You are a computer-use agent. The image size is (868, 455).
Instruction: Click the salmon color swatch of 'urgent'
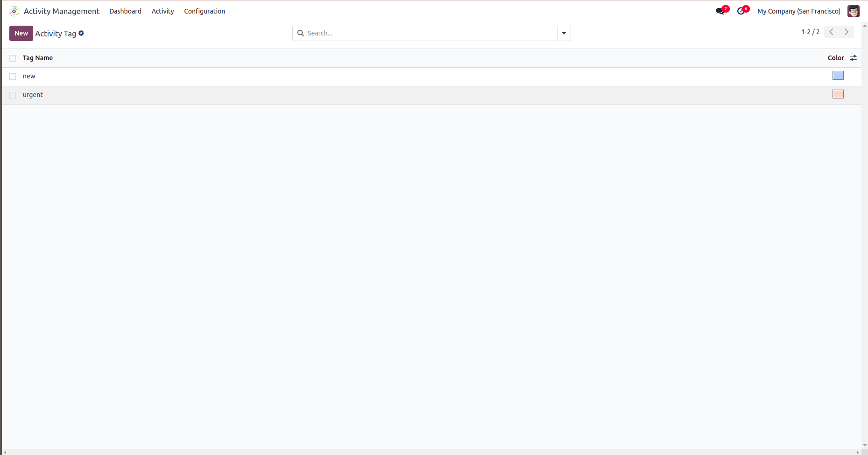pyautogui.click(x=838, y=94)
